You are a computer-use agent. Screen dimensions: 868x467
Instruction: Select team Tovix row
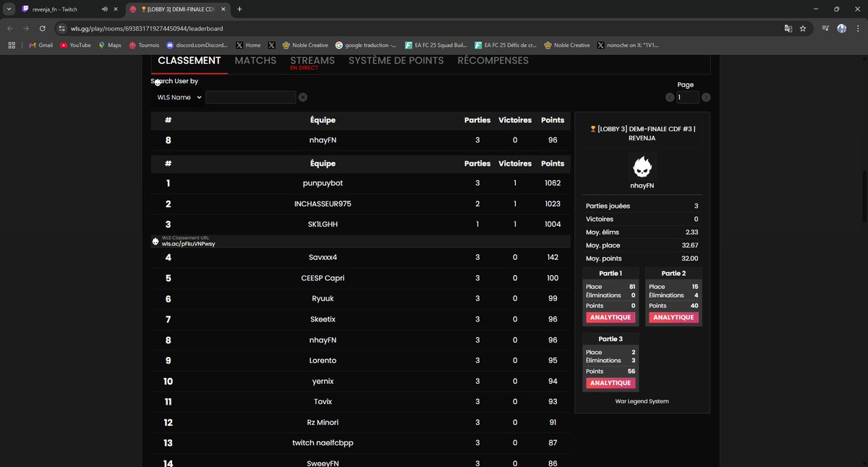[x=359, y=402]
